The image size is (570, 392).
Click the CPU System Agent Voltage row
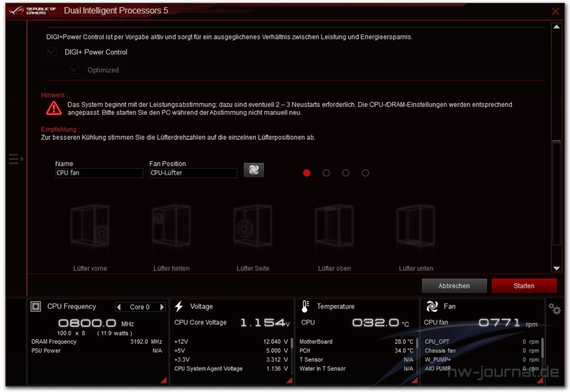tap(231, 369)
